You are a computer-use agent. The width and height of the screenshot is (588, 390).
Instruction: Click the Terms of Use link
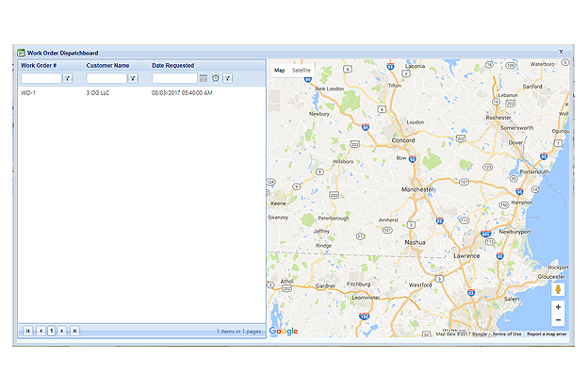506,333
